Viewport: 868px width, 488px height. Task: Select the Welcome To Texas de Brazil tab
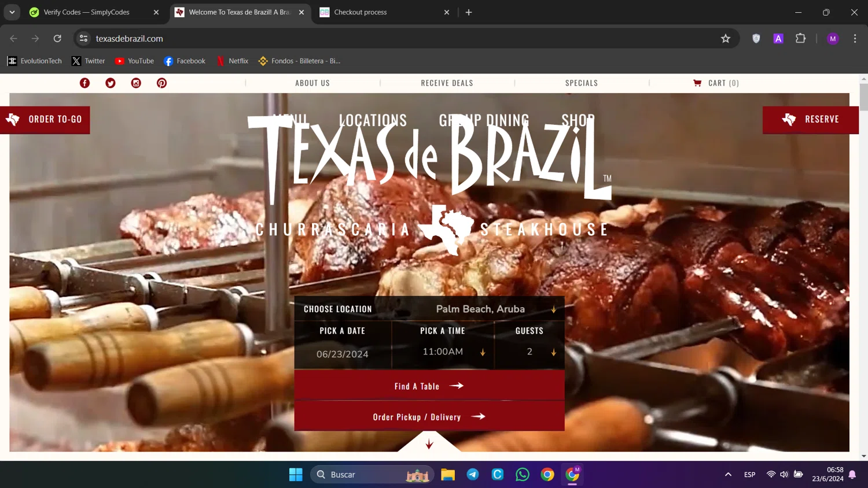click(x=239, y=12)
